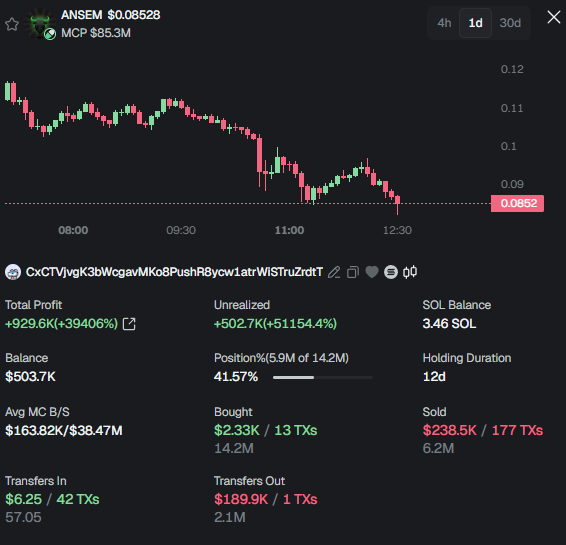566x545 pixels.
Task: Click Unrealized value +502.7K(+51154.4%)
Action: [x=275, y=324]
